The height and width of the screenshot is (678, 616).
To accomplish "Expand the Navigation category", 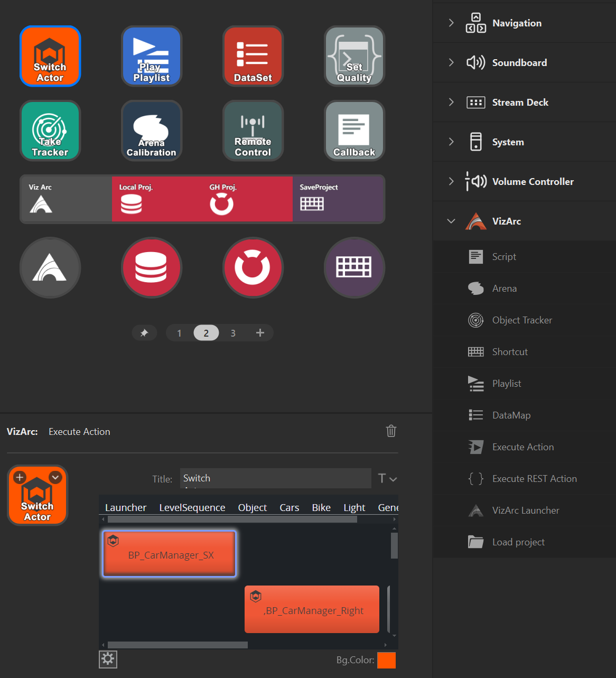I will [x=451, y=23].
